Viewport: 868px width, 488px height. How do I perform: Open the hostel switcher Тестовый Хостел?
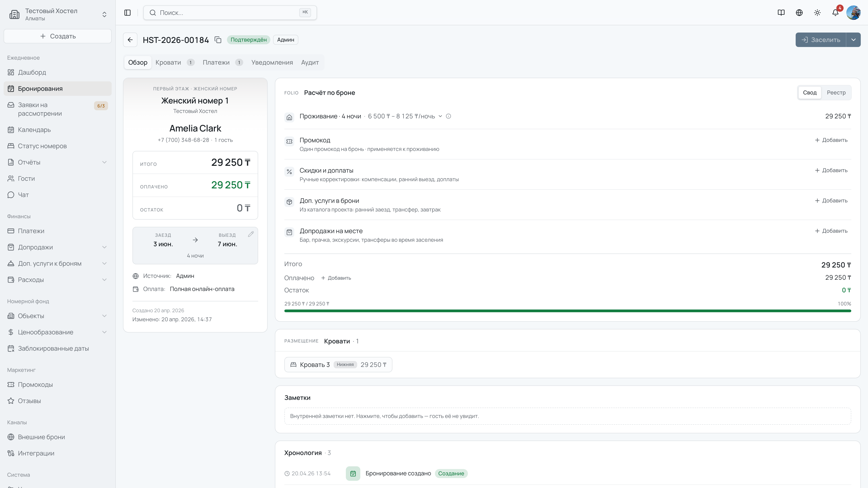[x=58, y=14]
